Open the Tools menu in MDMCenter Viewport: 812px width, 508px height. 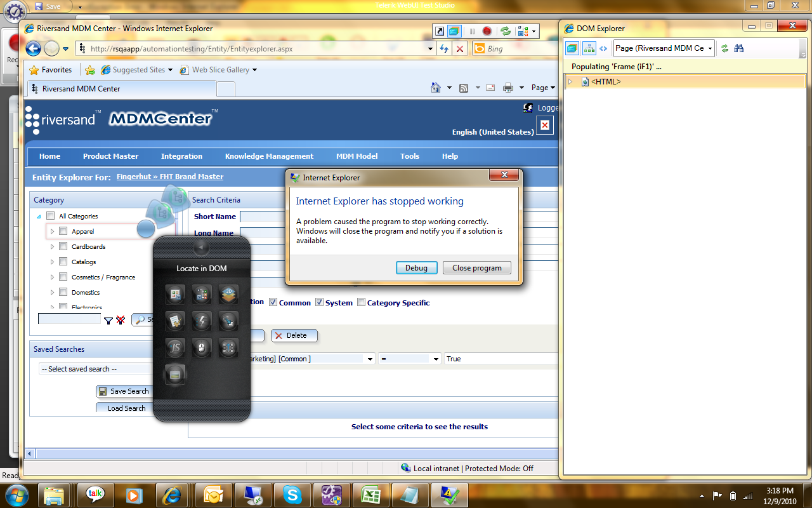[x=410, y=156]
